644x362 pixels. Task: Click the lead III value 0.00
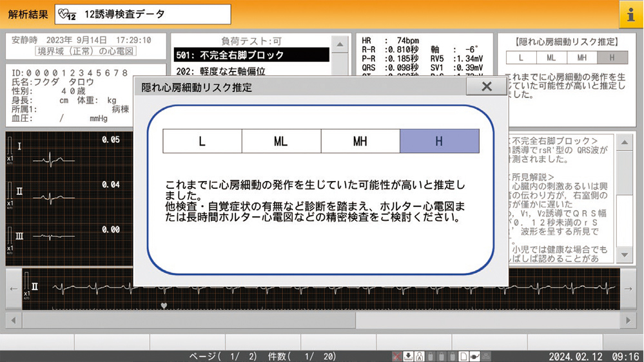point(110,230)
